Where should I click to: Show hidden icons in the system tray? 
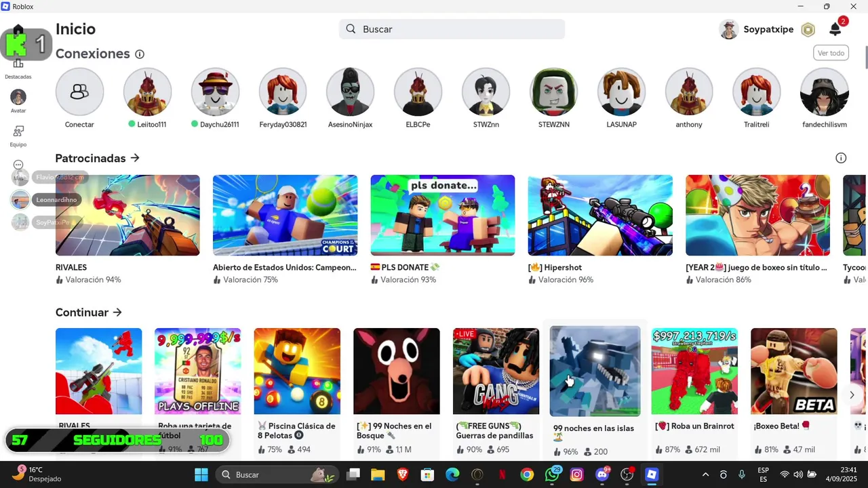coord(705,474)
